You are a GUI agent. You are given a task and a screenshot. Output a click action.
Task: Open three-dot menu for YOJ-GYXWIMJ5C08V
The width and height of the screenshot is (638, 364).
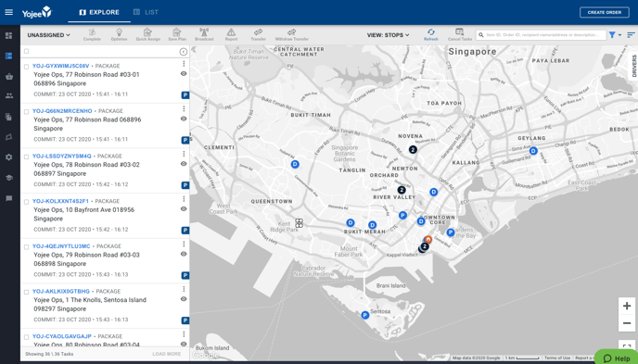(184, 63)
